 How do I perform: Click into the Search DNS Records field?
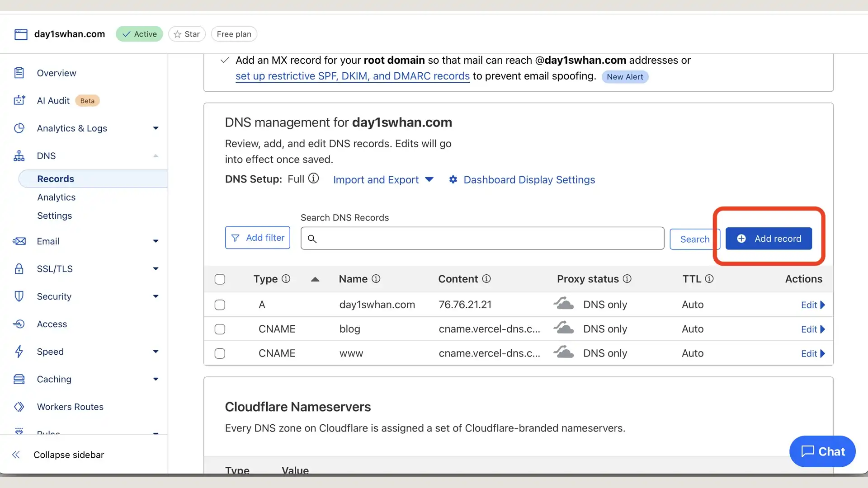click(x=482, y=239)
